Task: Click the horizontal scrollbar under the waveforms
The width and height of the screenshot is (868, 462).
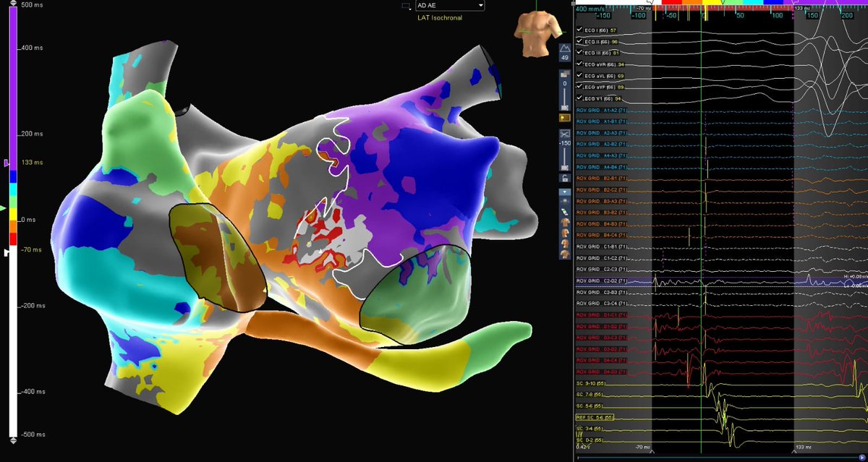Action: pos(720,457)
